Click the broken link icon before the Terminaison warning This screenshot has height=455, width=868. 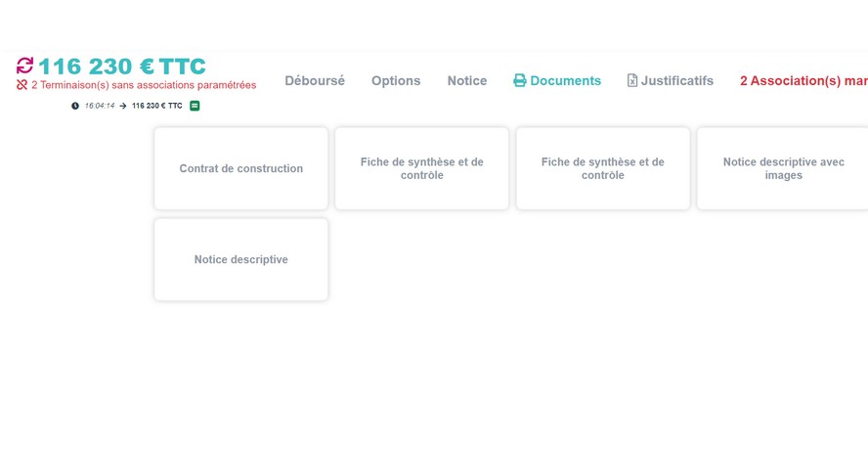coord(22,85)
